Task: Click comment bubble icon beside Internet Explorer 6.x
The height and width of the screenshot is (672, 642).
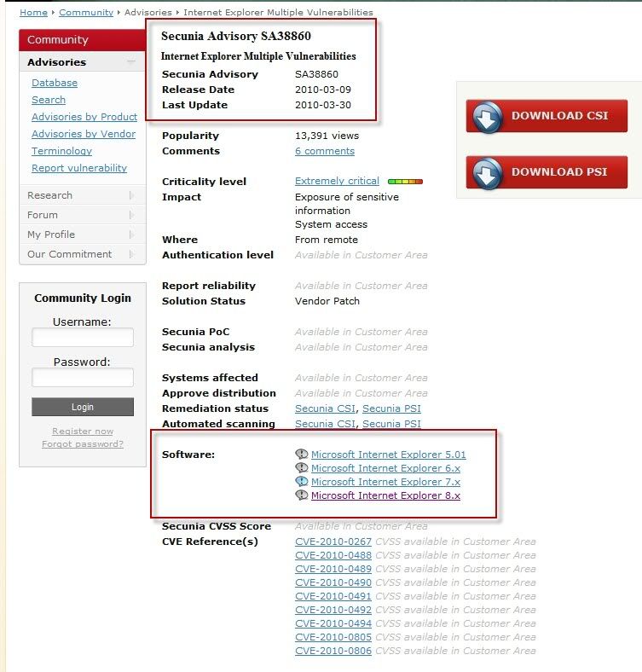Action: [302, 467]
